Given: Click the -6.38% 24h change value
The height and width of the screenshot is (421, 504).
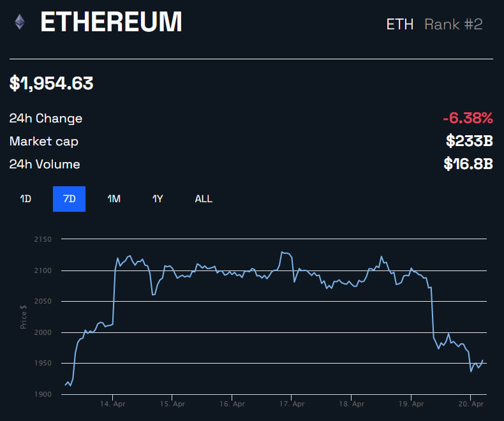Looking at the screenshot, I should click(x=468, y=118).
